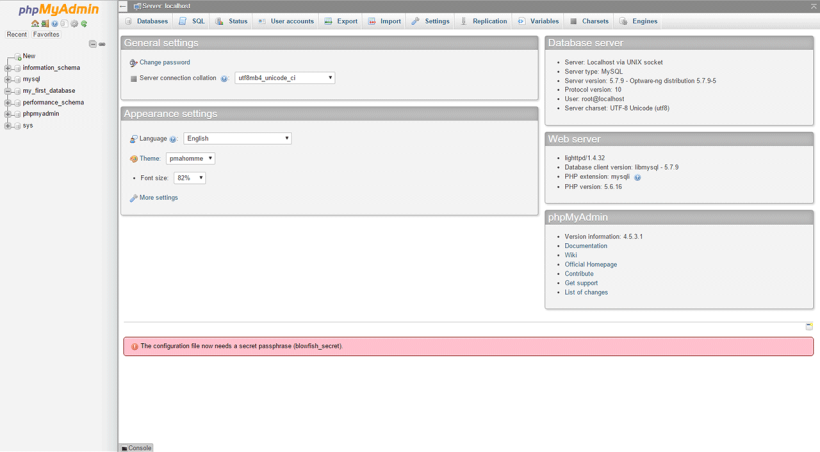The height and width of the screenshot is (452, 820).
Task: Click the Theme palette icon
Action: click(x=134, y=159)
